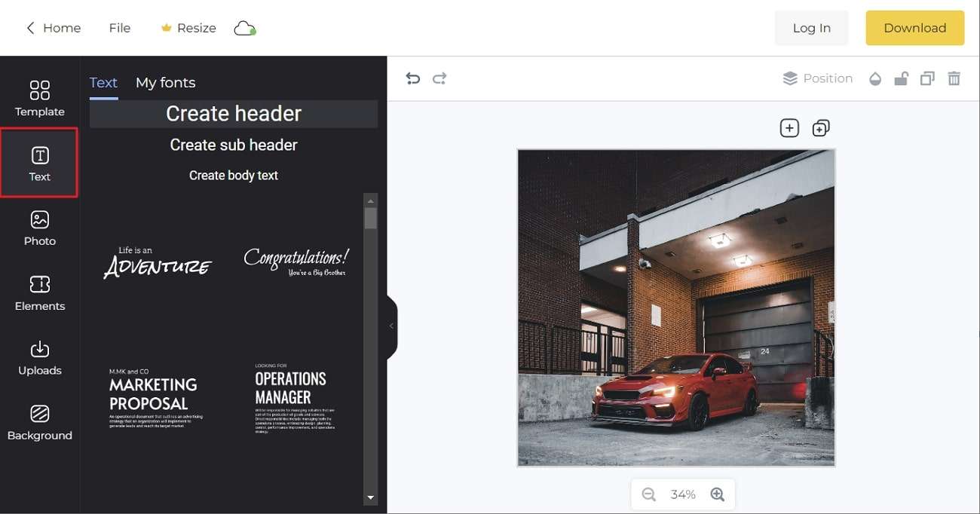
Task: Click the Log In button
Action: (811, 28)
